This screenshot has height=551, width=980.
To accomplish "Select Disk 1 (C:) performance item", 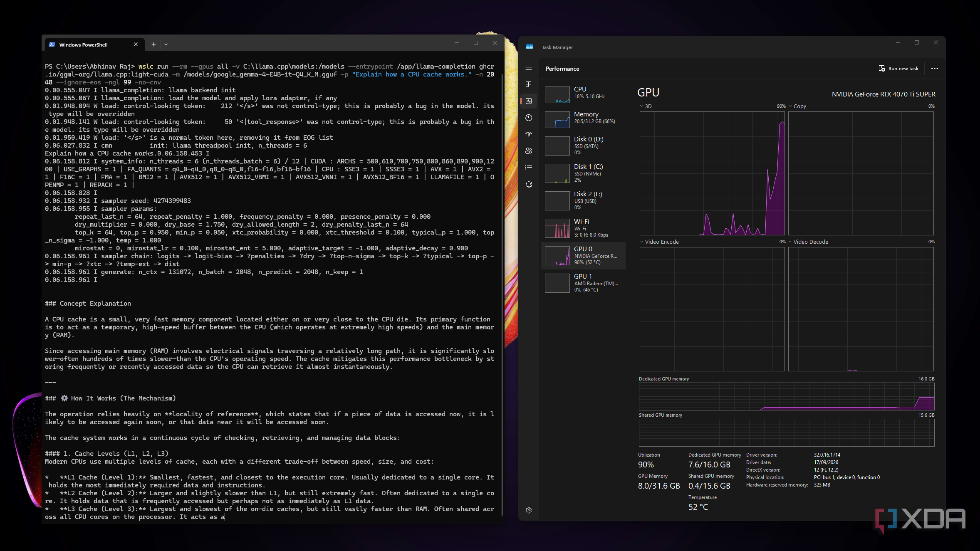I will [x=583, y=173].
